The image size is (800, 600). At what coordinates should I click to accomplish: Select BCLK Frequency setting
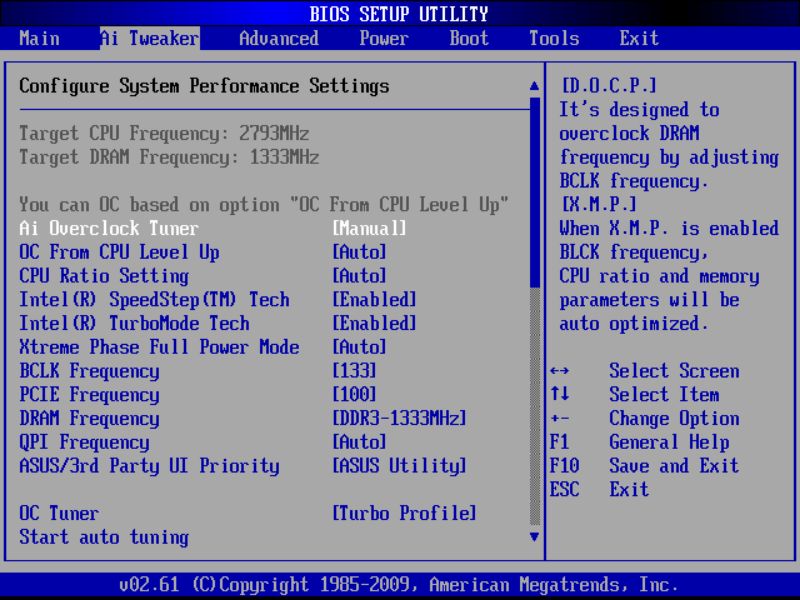(89, 371)
